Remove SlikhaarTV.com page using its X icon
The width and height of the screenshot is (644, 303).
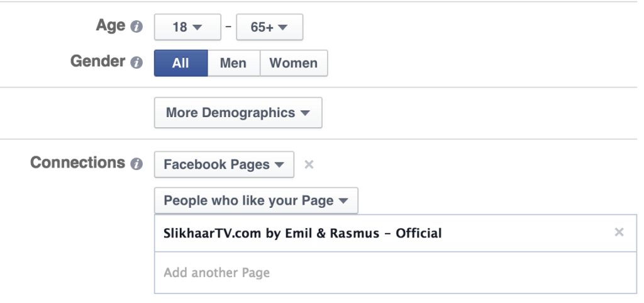(619, 232)
